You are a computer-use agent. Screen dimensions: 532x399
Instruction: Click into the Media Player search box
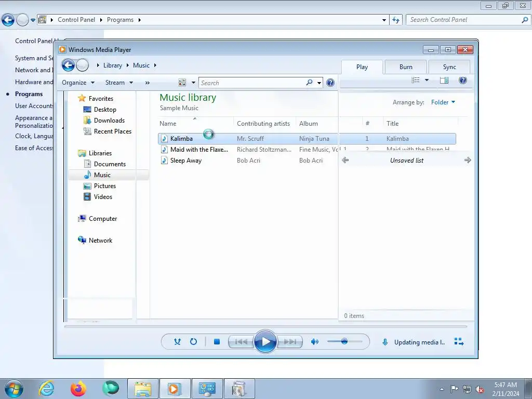click(253, 83)
